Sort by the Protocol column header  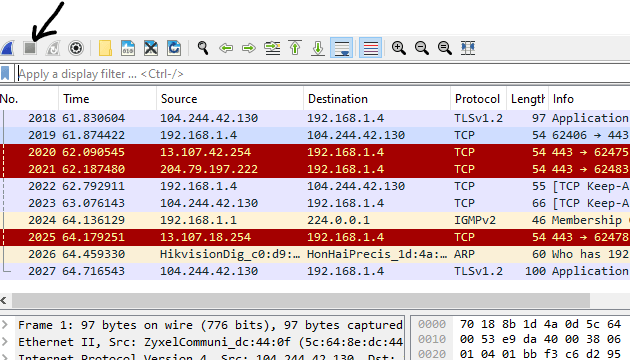478,99
